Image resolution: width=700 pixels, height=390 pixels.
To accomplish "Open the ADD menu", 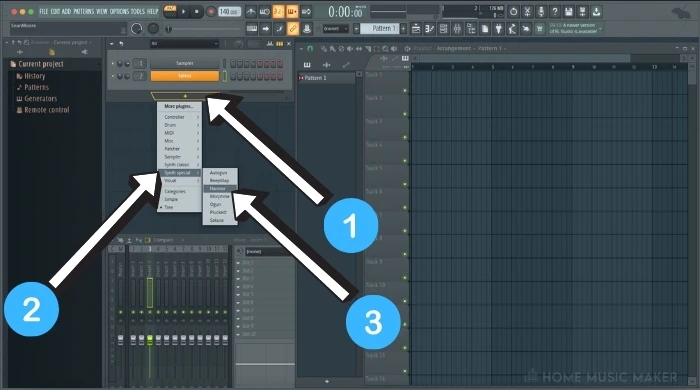I will [x=66, y=11].
